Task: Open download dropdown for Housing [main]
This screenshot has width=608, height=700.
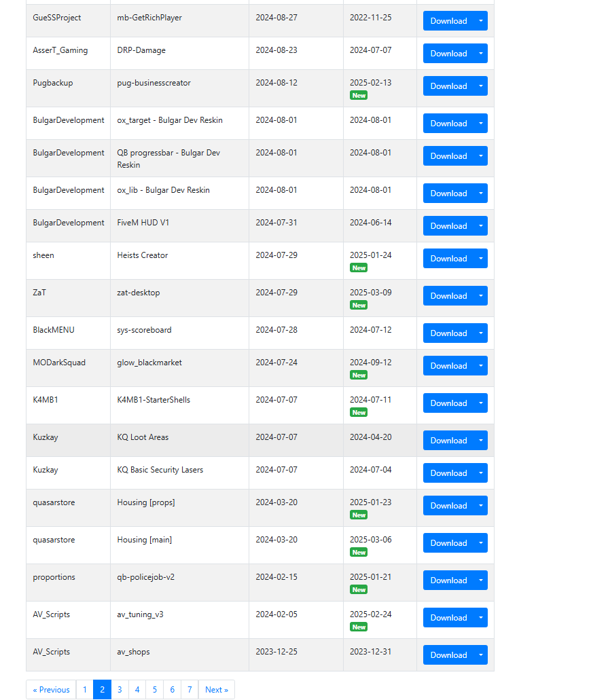Action: coord(481,543)
